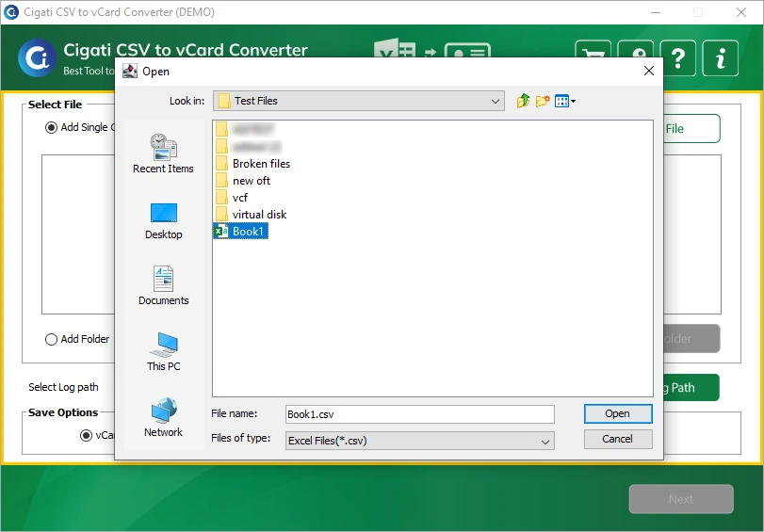This screenshot has width=764, height=532.
Task: Click the Broken files folder name
Action: point(261,164)
